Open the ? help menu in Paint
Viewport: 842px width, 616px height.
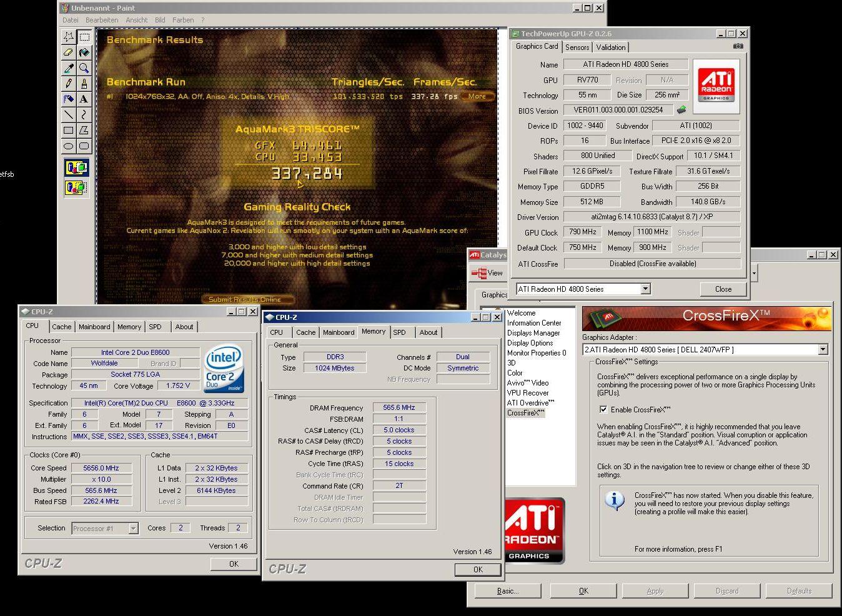[x=202, y=20]
